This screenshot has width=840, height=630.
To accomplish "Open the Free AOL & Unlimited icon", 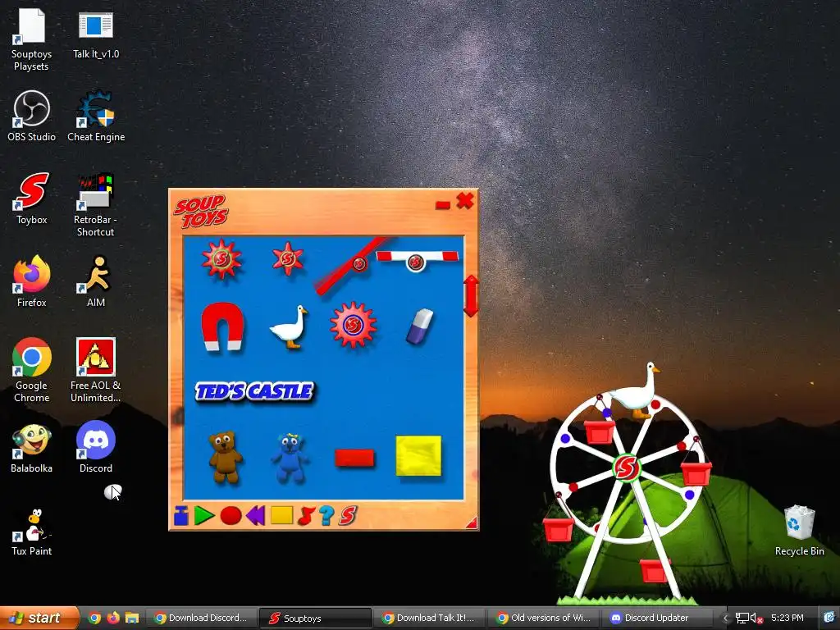I will pyautogui.click(x=95, y=369).
